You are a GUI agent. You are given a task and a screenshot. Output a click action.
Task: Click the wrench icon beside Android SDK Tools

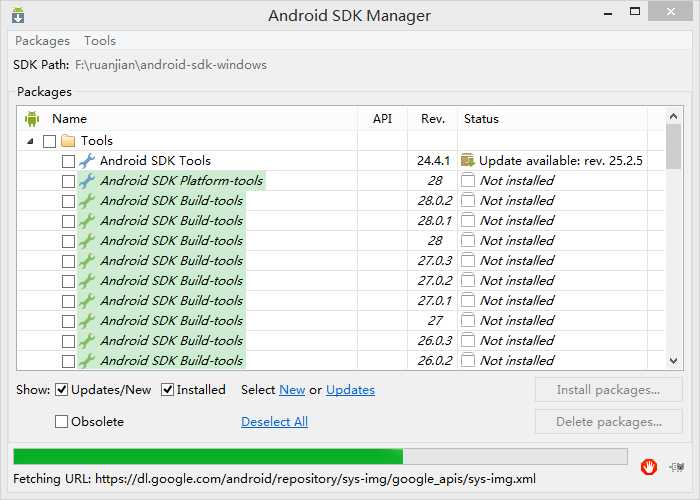point(87,161)
